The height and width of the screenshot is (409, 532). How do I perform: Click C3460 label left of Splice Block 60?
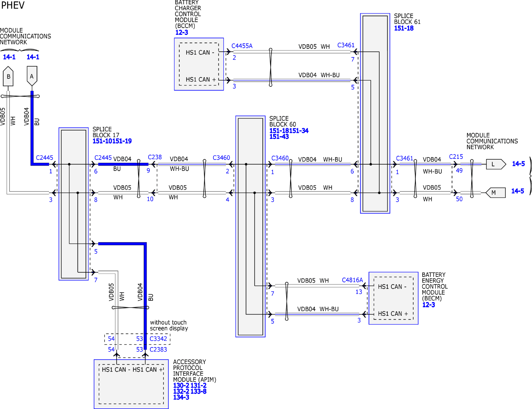coord(221,158)
